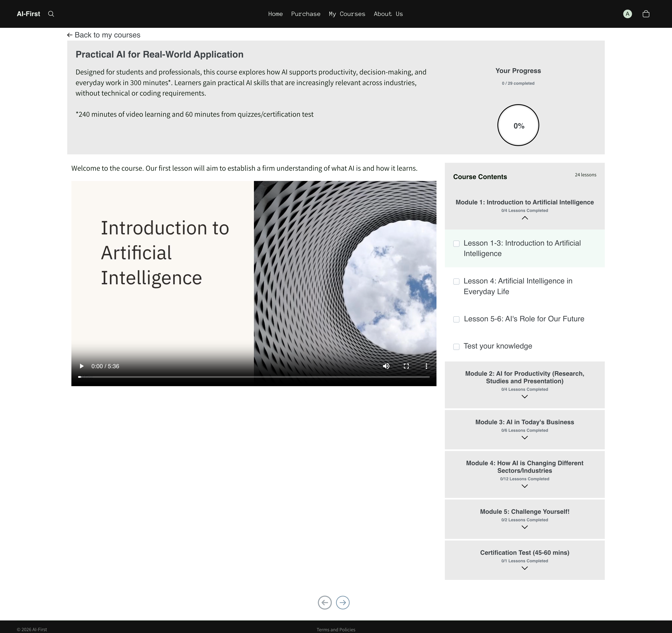
Task: Select Lesson 5-6: AI's Role for Our Future
Action: coord(524,319)
